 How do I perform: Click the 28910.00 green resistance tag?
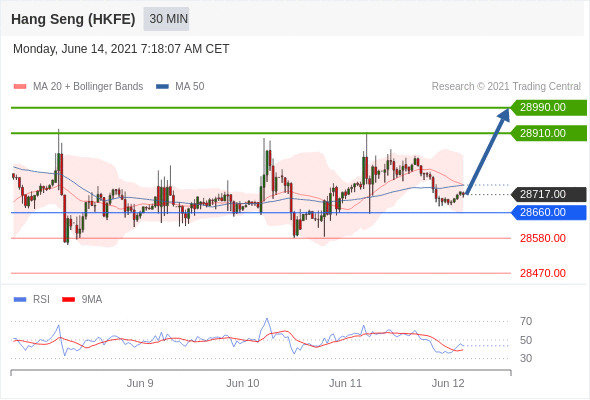549,133
